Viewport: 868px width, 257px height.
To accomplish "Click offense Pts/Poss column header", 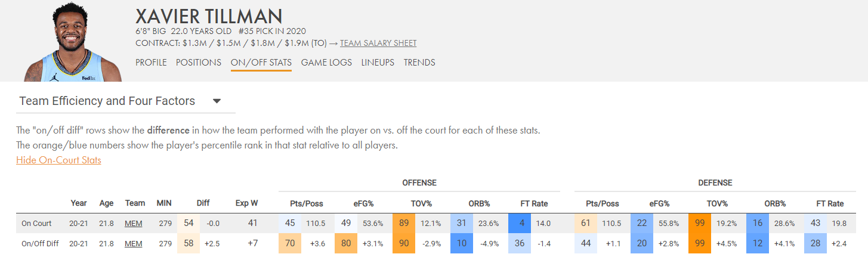I will (307, 203).
